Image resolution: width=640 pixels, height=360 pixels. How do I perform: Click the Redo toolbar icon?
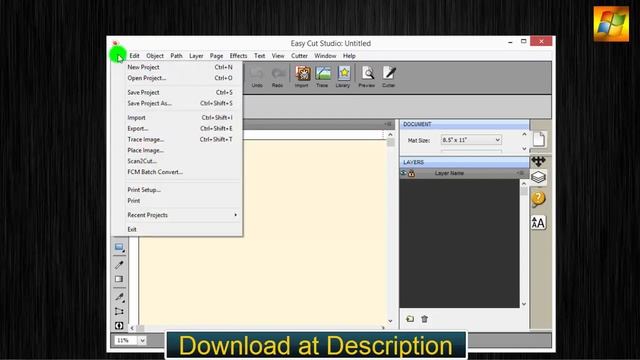click(x=278, y=77)
